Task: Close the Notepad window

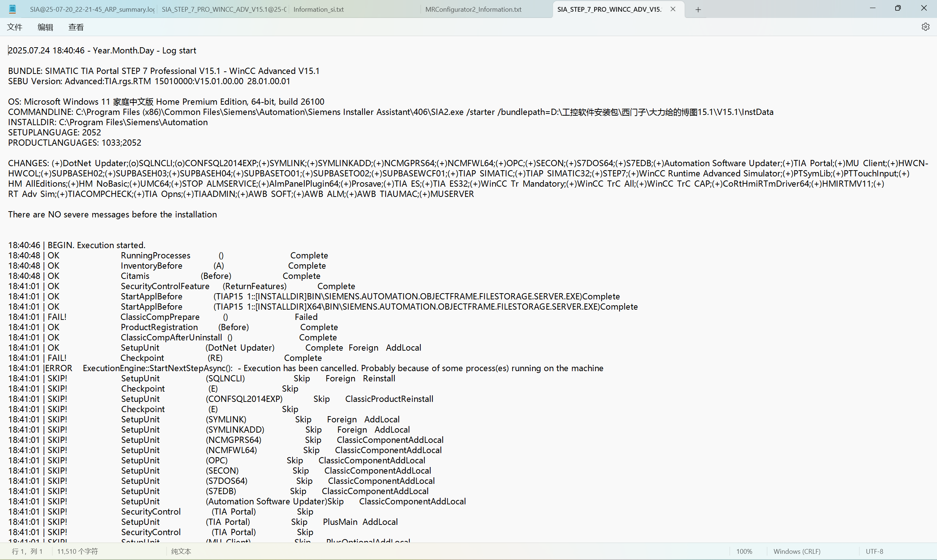Action: click(923, 8)
